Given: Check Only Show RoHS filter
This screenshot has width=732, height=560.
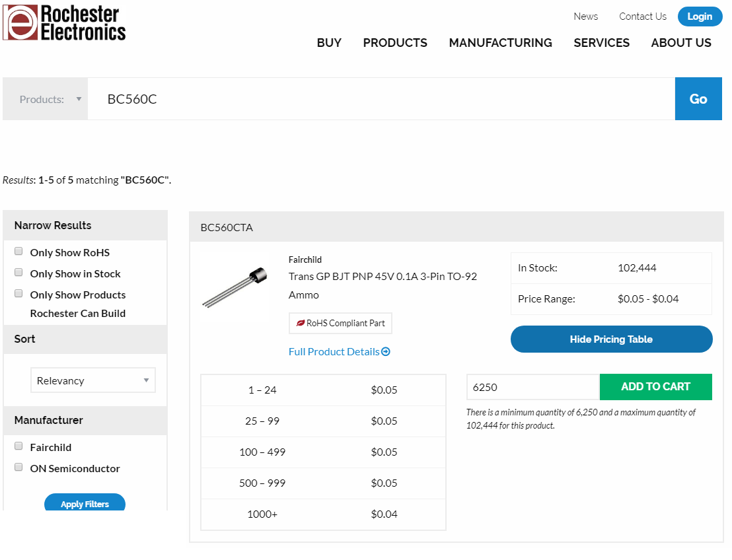Looking at the screenshot, I should (18, 251).
